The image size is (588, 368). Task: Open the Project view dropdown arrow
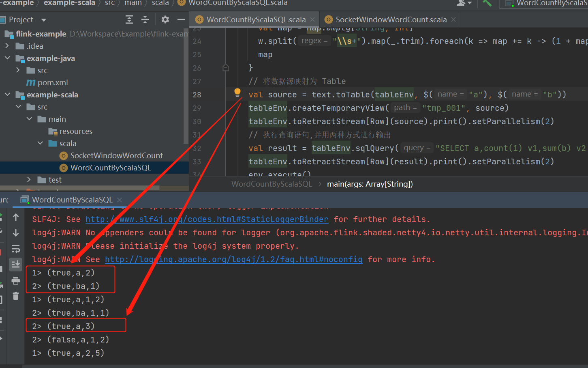coord(44,20)
